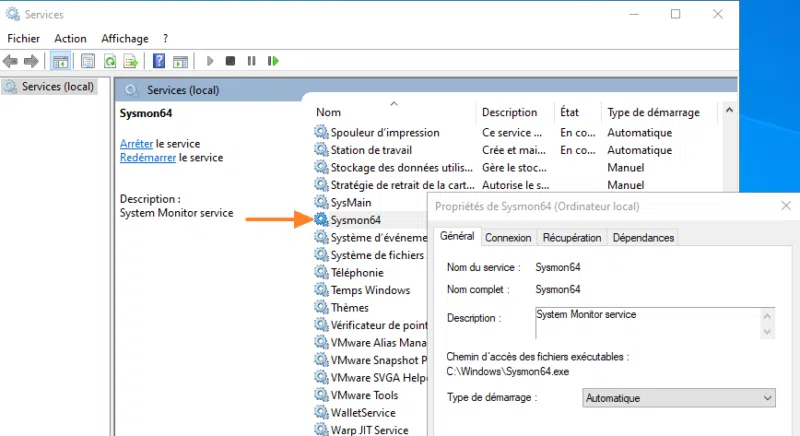This screenshot has width=800, height=436.
Task: Open the Action menu
Action: [70, 39]
